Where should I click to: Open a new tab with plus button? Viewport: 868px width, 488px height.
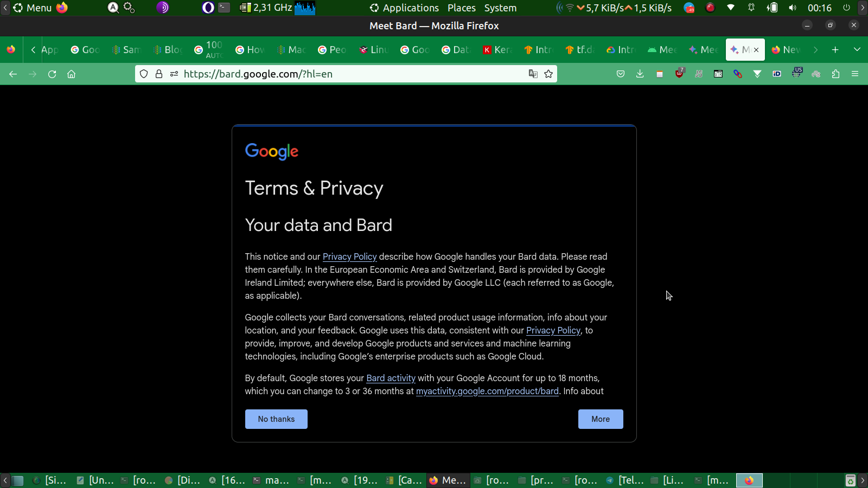click(835, 50)
